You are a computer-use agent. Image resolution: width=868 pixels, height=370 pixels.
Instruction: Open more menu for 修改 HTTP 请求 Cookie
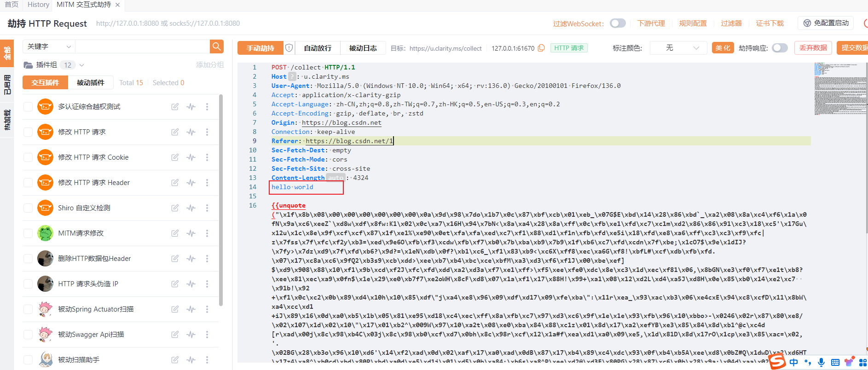click(x=207, y=157)
